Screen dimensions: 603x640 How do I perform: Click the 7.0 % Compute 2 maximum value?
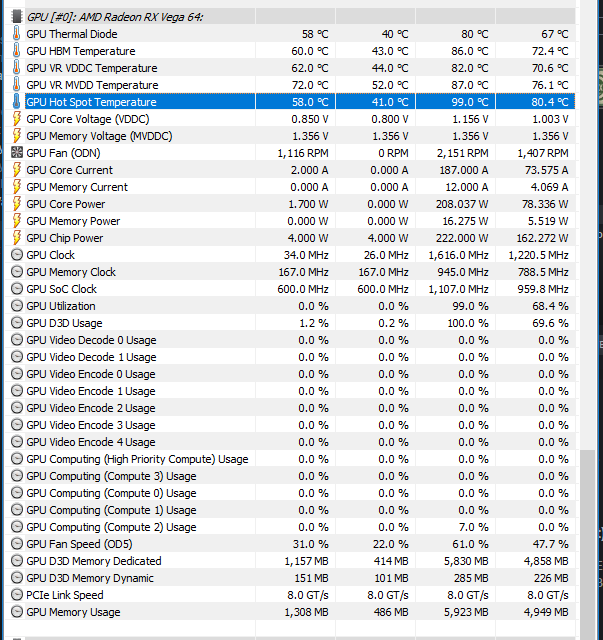point(474,527)
